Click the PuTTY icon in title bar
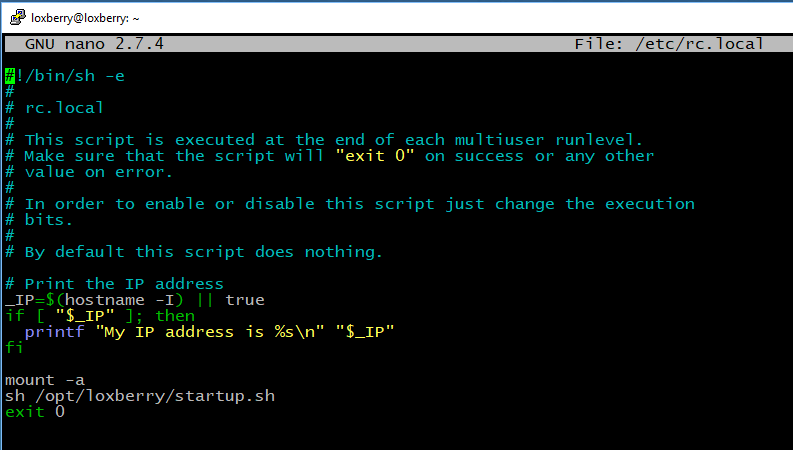 click(18, 18)
